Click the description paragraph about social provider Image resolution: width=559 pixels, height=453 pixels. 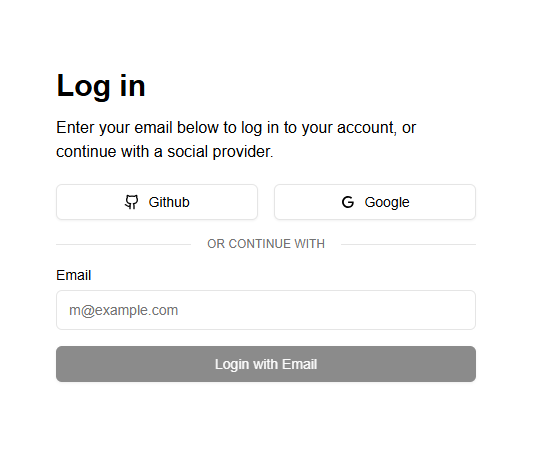236,139
